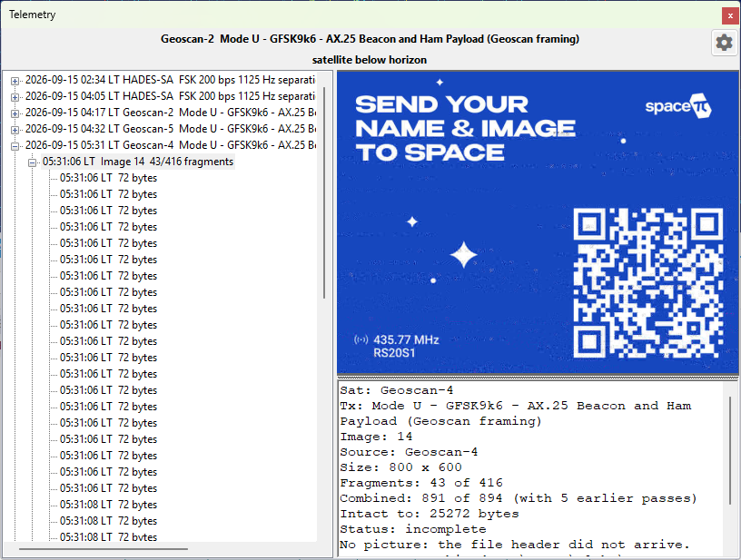Screen dimensions: 741x560
Task: Close the Telemetry window
Action: pos(730,15)
